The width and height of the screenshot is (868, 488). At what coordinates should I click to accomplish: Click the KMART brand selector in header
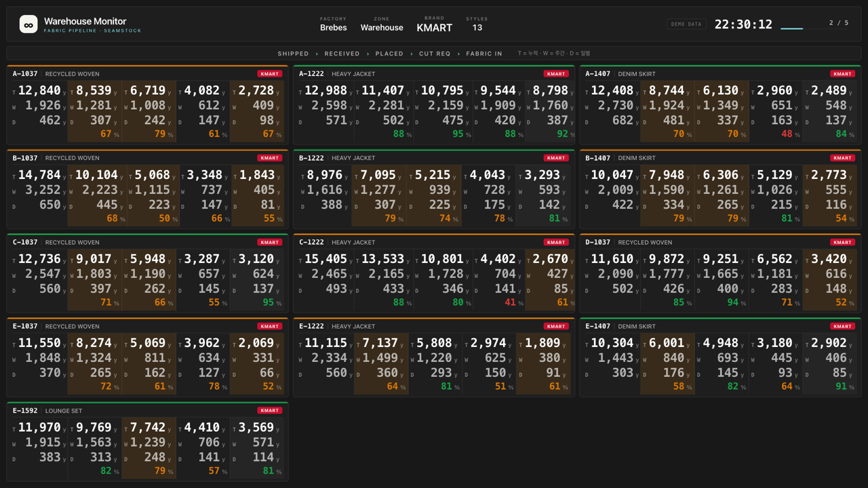click(434, 28)
